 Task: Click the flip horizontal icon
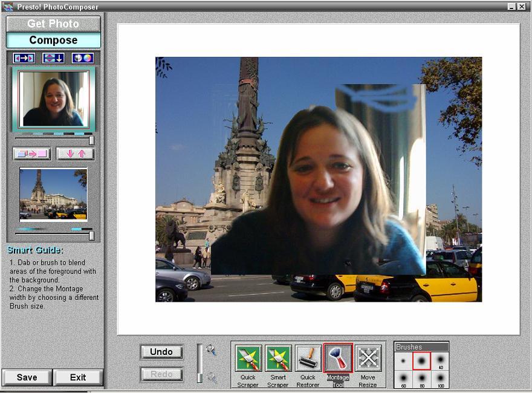tap(24, 58)
